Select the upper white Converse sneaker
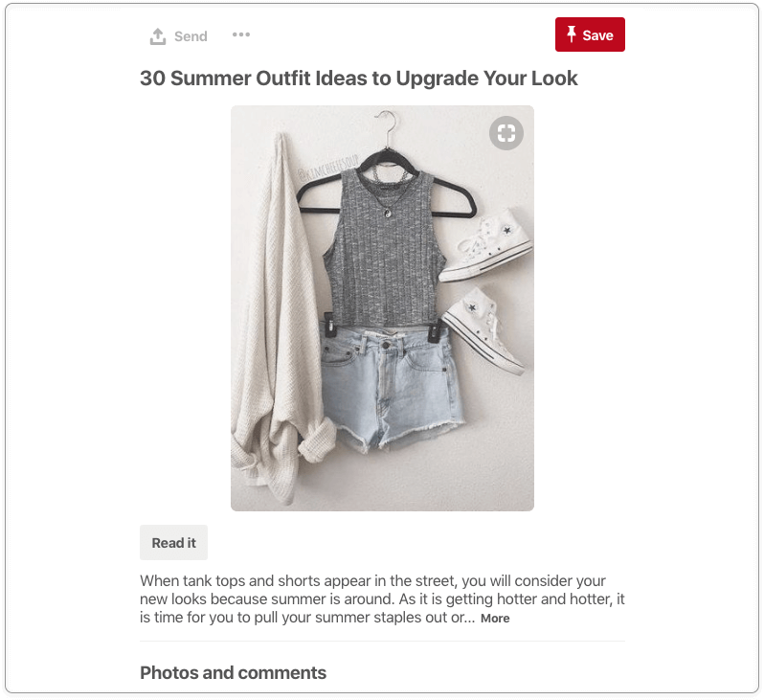The image size is (764, 700). pos(487,246)
